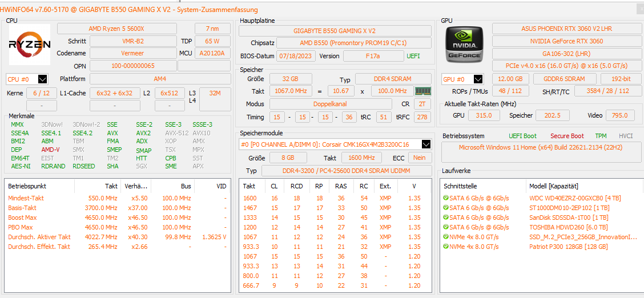Click status icon for TOSHIBA HDWD260 drive
Screen dimensions: 644x298
tap(446, 227)
